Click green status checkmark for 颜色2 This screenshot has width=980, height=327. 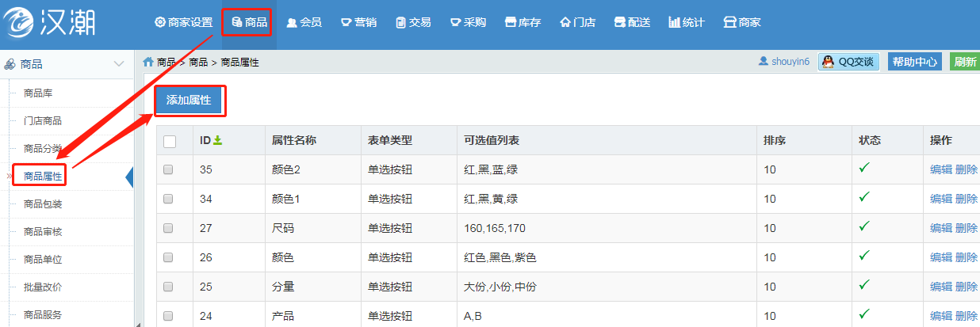coord(864,168)
